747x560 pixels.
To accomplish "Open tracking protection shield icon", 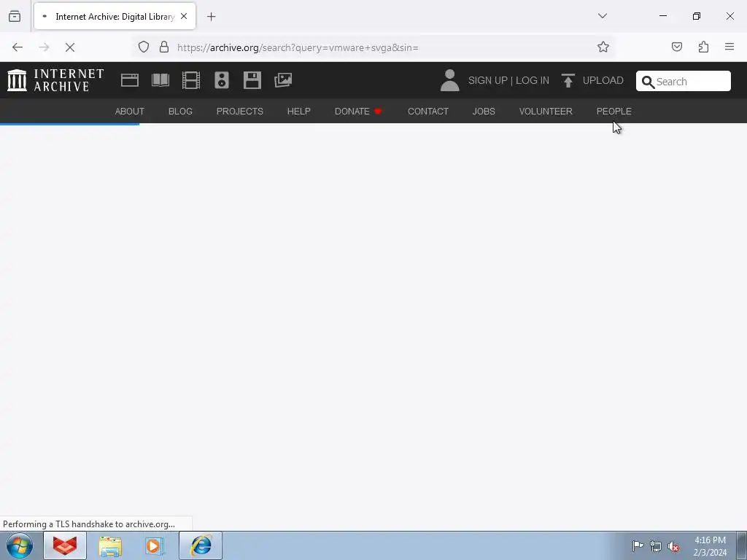I will [x=144, y=47].
